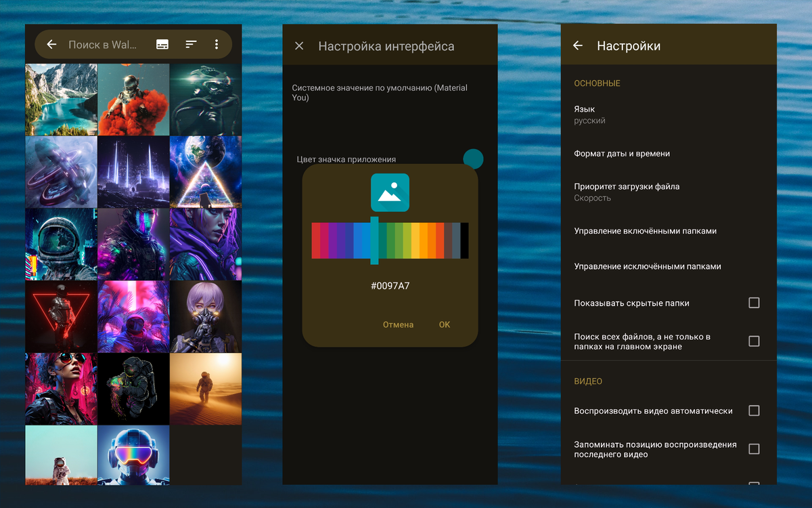Click the #0097A7 hex color value

(x=390, y=286)
